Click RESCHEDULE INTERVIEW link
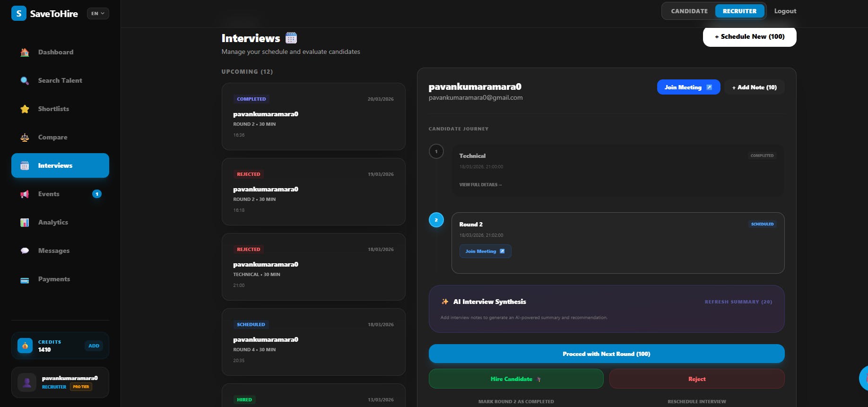The height and width of the screenshot is (407, 868). tap(697, 401)
